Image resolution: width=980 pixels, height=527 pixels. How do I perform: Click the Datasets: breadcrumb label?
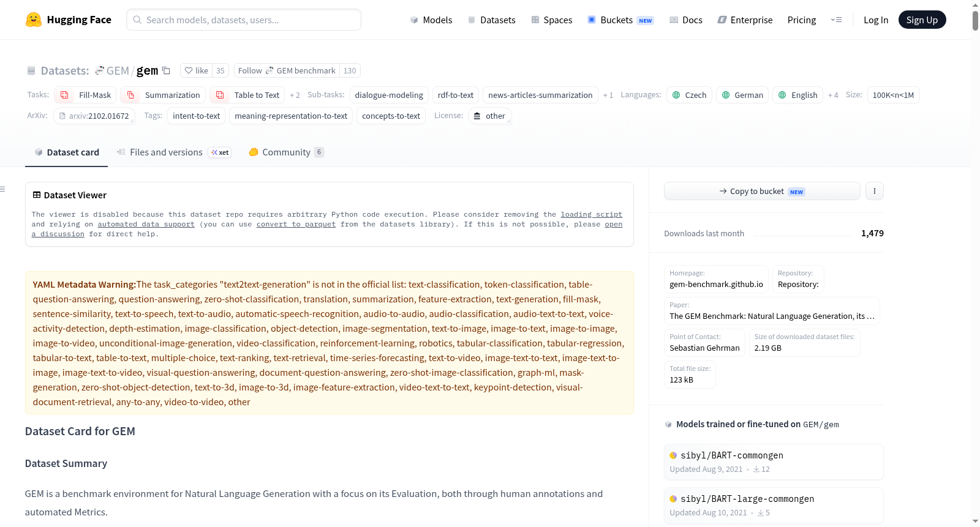coord(64,70)
